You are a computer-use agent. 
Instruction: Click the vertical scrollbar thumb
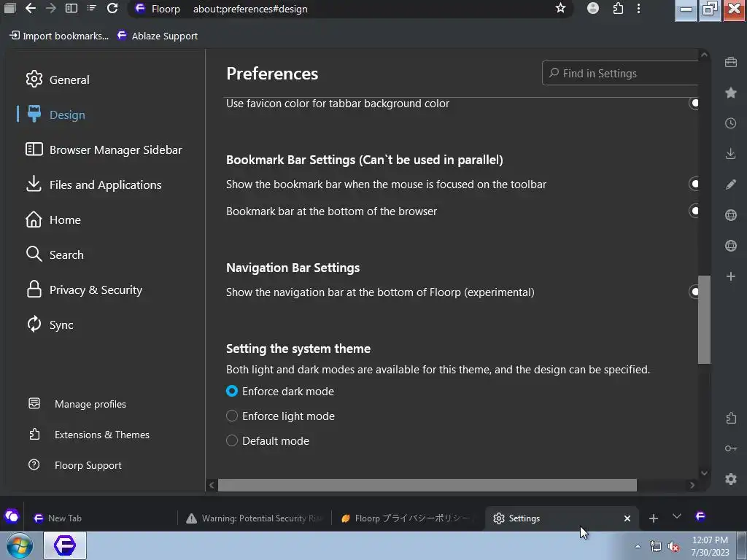click(x=704, y=319)
